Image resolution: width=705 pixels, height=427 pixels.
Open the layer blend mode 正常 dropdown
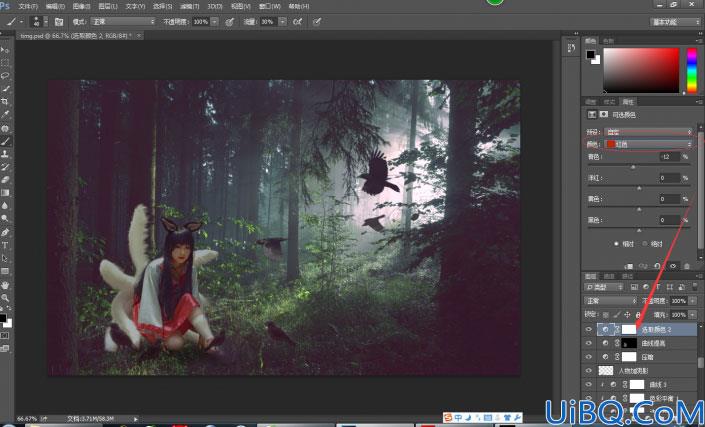611,301
